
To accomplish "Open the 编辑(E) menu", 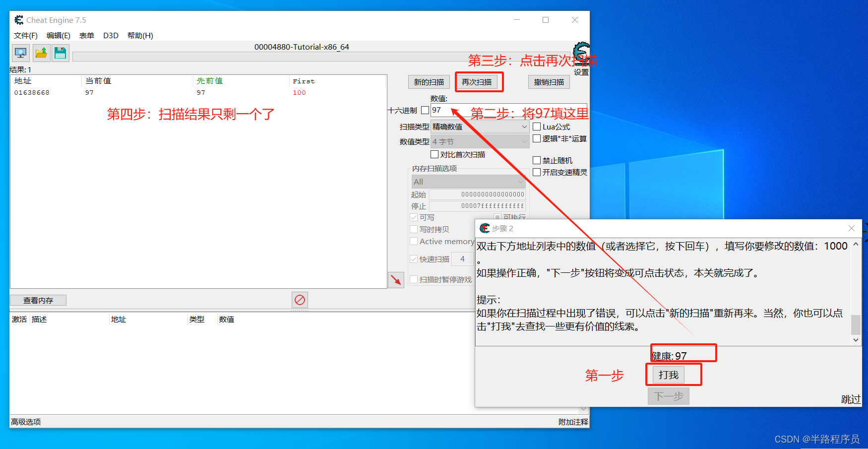I will tap(58, 36).
